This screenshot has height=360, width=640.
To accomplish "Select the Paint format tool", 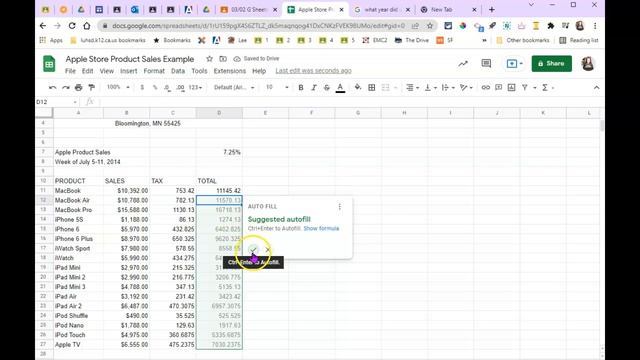I will point(91,87).
